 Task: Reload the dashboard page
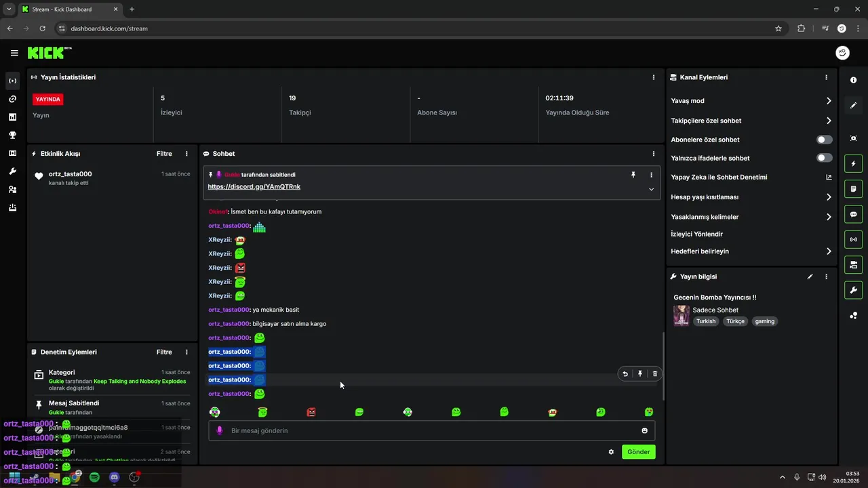[x=42, y=28]
